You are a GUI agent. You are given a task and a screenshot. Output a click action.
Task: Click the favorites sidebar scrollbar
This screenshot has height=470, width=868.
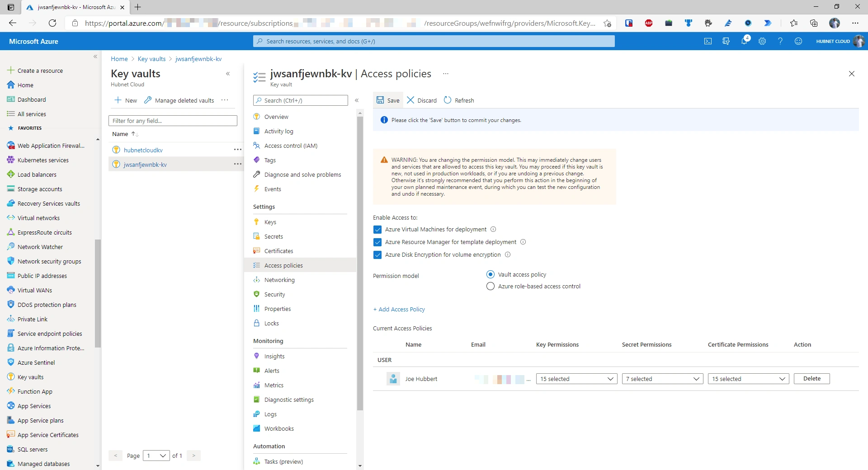point(98,294)
